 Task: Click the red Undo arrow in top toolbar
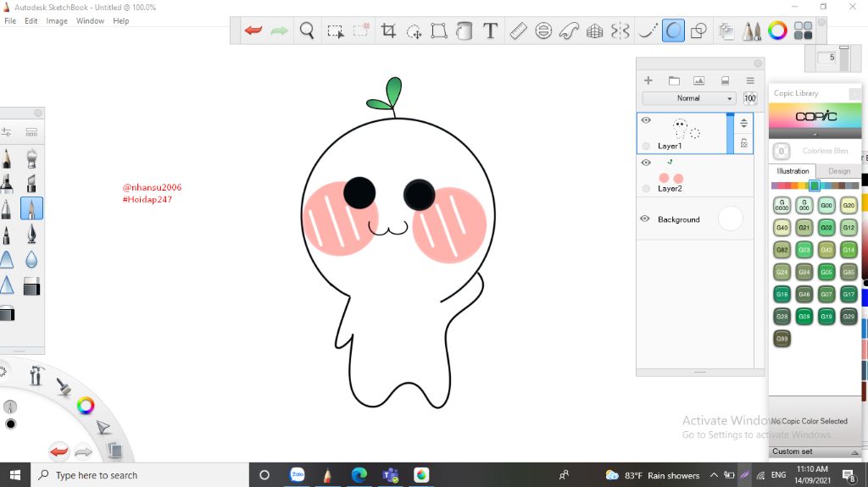coord(253,30)
